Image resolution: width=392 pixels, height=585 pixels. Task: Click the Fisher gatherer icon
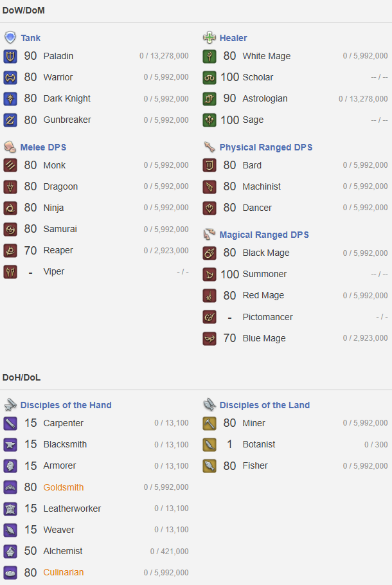209,466
